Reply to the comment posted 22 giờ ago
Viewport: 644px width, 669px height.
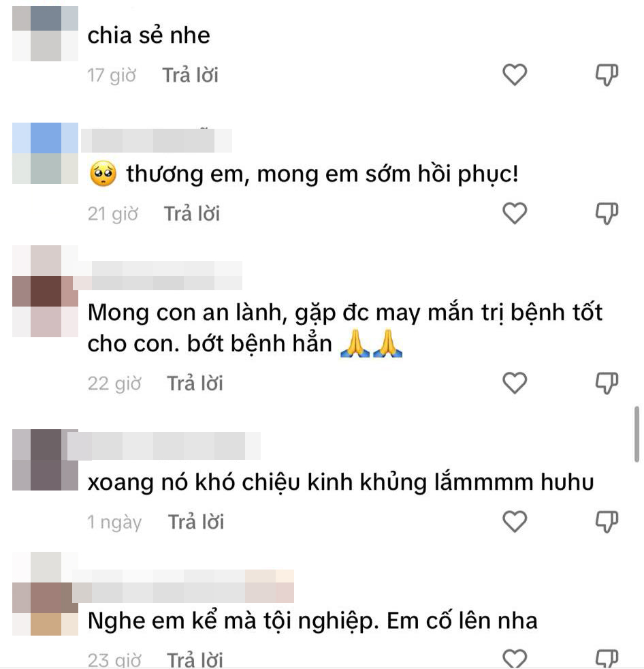pos(195,383)
